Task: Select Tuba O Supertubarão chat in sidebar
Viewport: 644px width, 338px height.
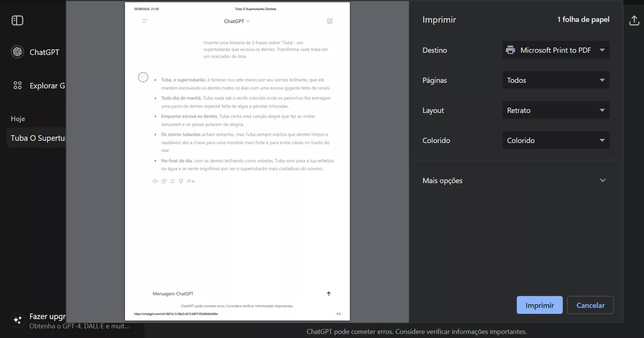Action: click(x=36, y=138)
